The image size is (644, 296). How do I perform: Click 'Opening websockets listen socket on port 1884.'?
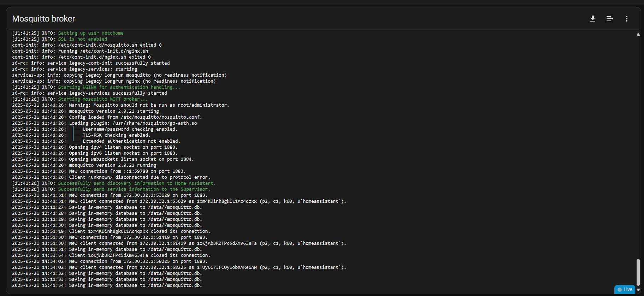tap(103, 159)
